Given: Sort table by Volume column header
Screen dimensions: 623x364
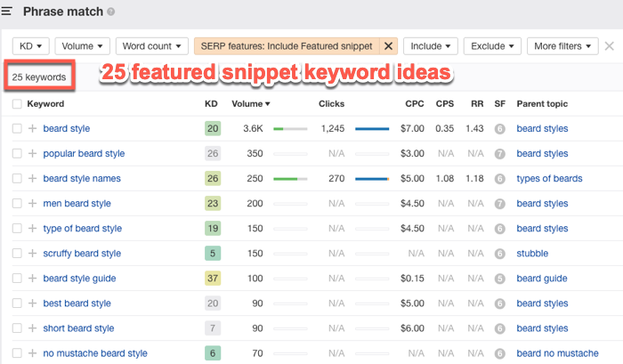Looking at the screenshot, I should [251, 104].
